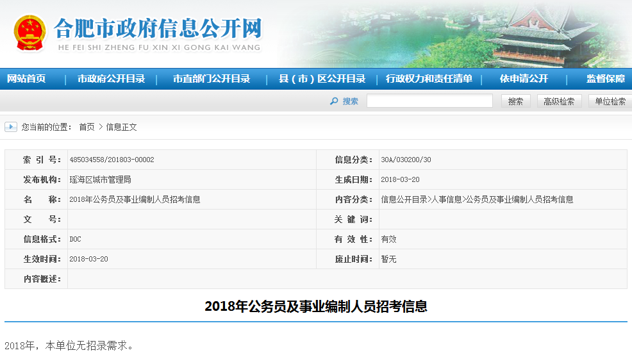Open the 市政府公开目录 menu
The height and width of the screenshot is (364, 632).
(112, 79)
